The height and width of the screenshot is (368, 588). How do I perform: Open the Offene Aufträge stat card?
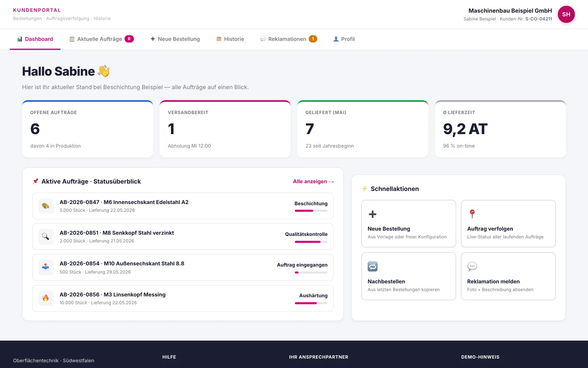87,129
